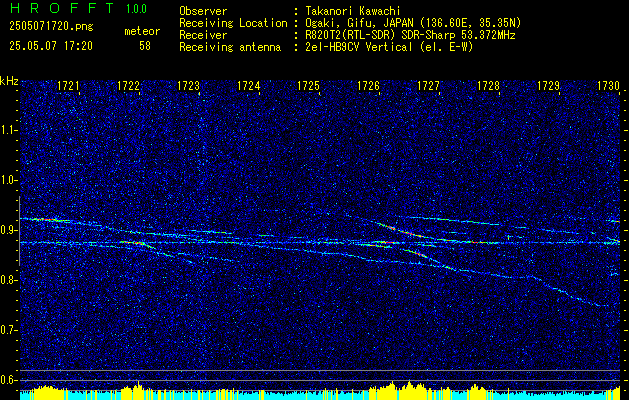Screen dimensions: 629x400
Task: Click the 0.8 frequency axis label
Action: (9, 280)
